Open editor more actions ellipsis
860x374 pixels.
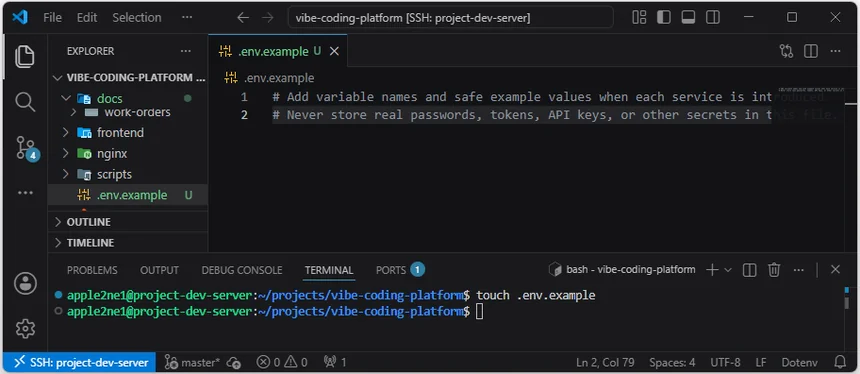pos(835,52)
